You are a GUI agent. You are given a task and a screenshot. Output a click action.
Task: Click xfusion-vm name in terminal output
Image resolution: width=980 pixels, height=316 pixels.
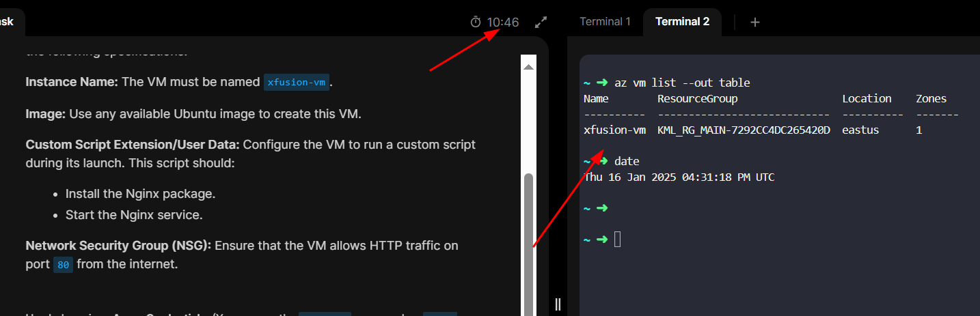(x=614, y=130)
